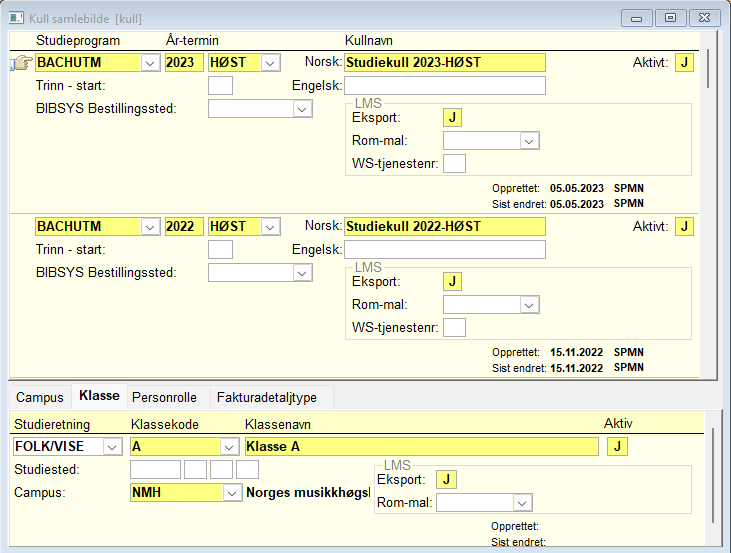The image size is (731, 553).
Task: Click Norsk name field Studiekull 2023-HØST
Action: 445,62
